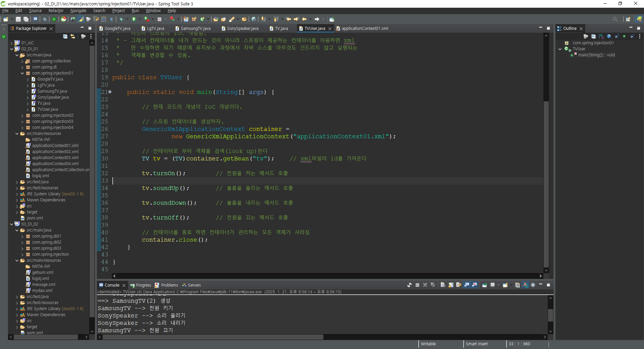Image resolution: width=644 pixels, height=349 pixels.
Task: Click the Console horizontal scrollbar thumb
Action: pyautogui.click(x=213, y=337)
